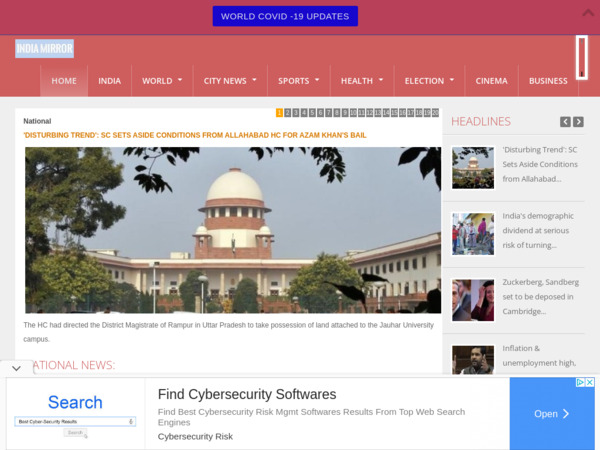Image resolution: width=600 pixels, height=450 pixels.
Task: Jump to slide 9 in slider pagination
Action: click(x=345, y=113)
